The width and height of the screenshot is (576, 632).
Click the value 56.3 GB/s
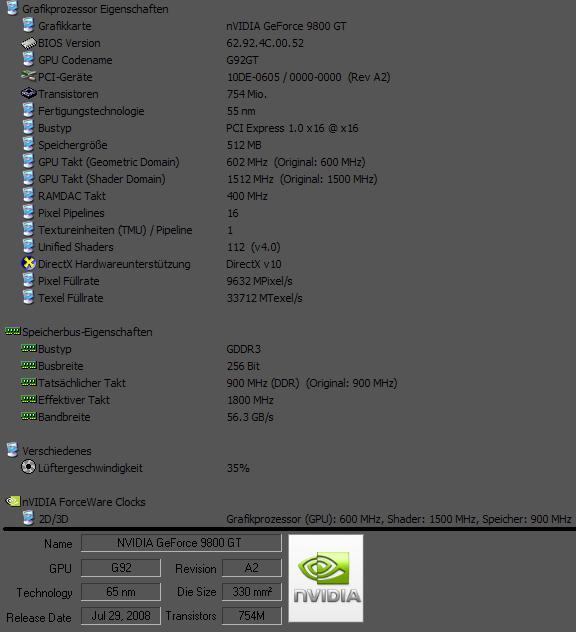pyautogui.click(x=250, y=417)
